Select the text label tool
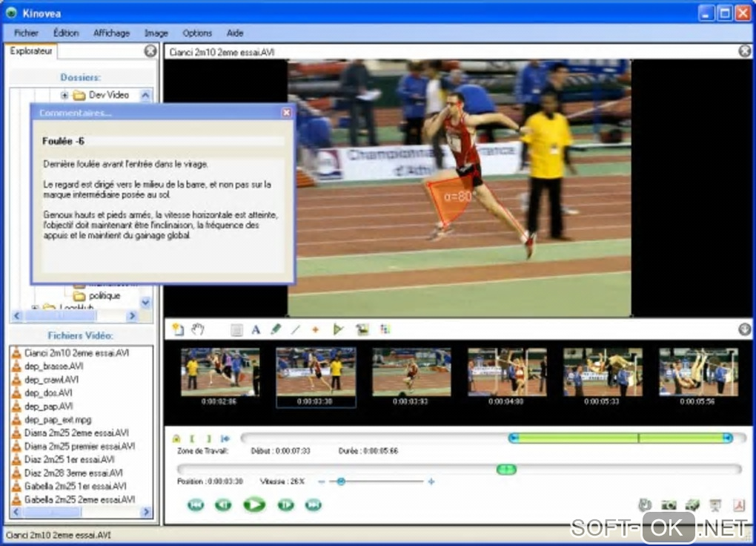This screenshot has width=756, height=546. tap(256, 329)
